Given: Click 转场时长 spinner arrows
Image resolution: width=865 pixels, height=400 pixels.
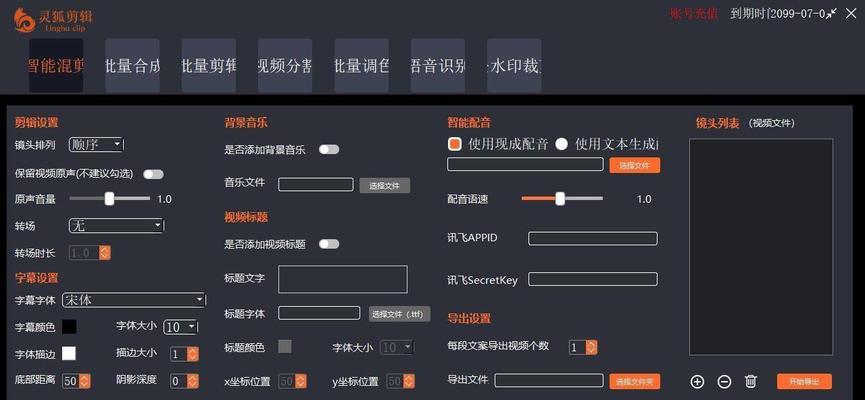Looking at the screenshot, I should click(x=105, y=253).
